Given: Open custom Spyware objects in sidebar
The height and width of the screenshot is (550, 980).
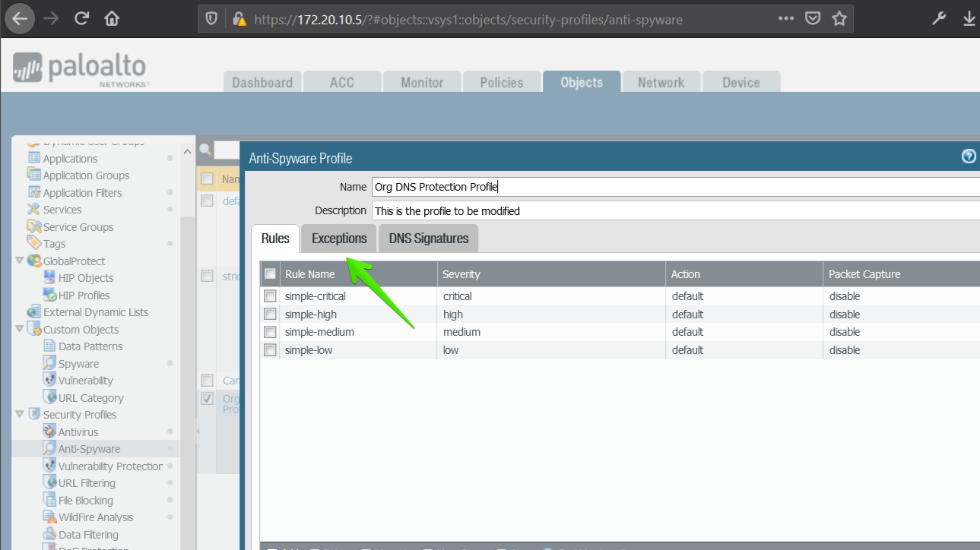Looking at the screenshot, I should point(78,363).
